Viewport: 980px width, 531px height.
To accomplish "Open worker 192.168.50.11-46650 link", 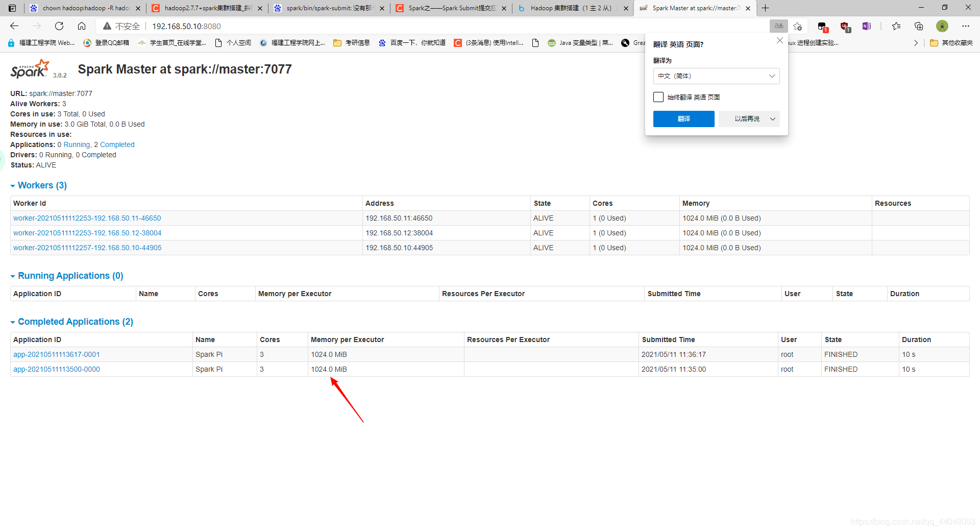I will tap(87, 218).
